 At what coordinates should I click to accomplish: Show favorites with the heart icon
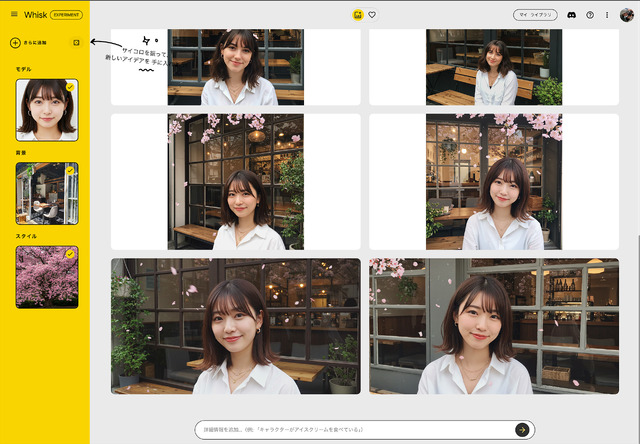click(372, 15)
